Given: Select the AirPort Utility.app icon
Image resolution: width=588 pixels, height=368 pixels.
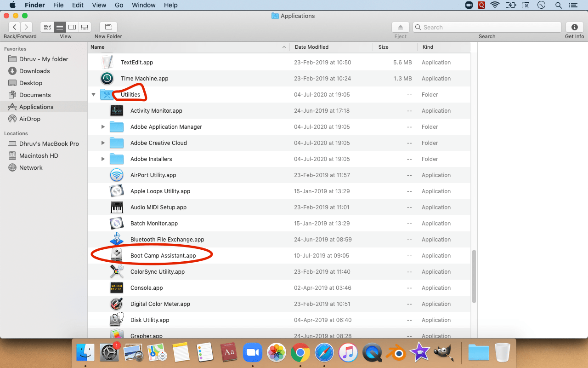Looking at the screenshot, I should click(x=117, y=175).
